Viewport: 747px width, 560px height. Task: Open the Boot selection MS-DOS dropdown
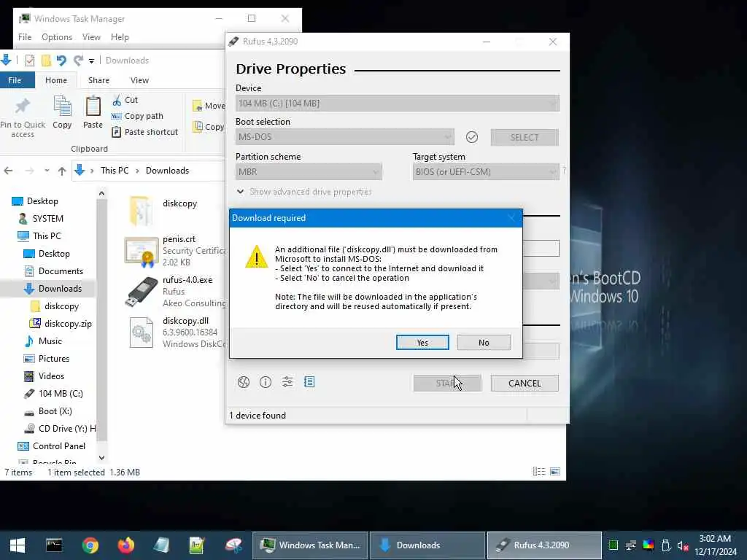pyautogui.click(x=344, y=137)
